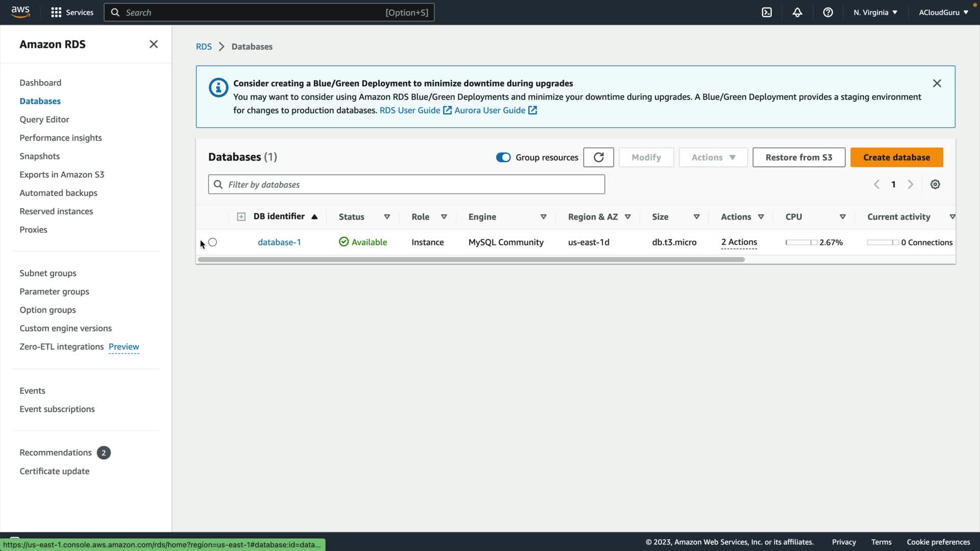Open Parameter groups in sidebar

54,291
